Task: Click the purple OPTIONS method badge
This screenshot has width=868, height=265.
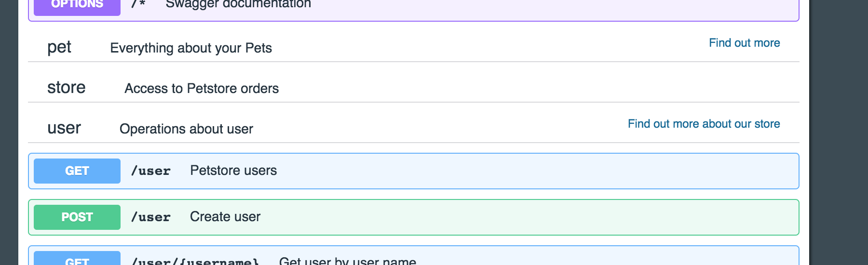Action: coord(77,5)
